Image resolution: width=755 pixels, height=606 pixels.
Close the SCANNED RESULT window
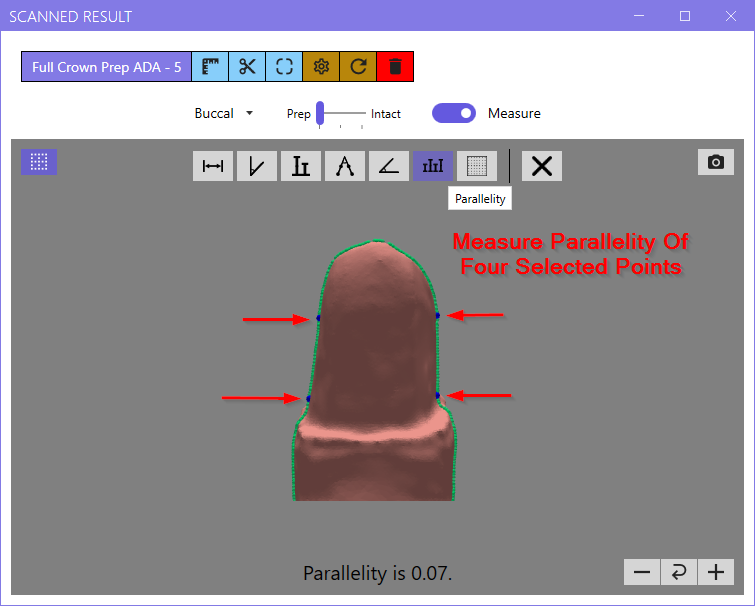tap(730, 16)
